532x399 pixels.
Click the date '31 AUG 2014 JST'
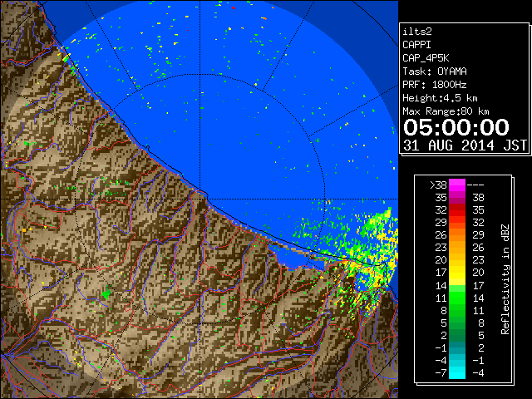pos(465,145)
